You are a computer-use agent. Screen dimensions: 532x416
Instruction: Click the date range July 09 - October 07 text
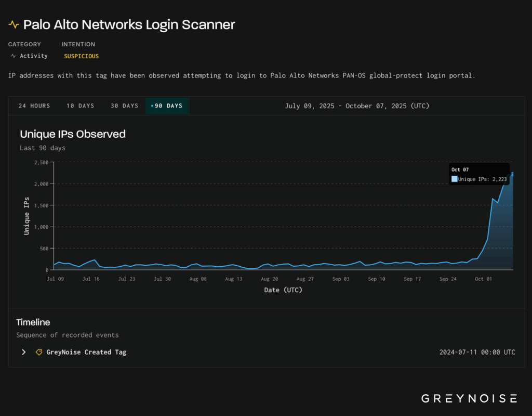click(x=357, y=106)
